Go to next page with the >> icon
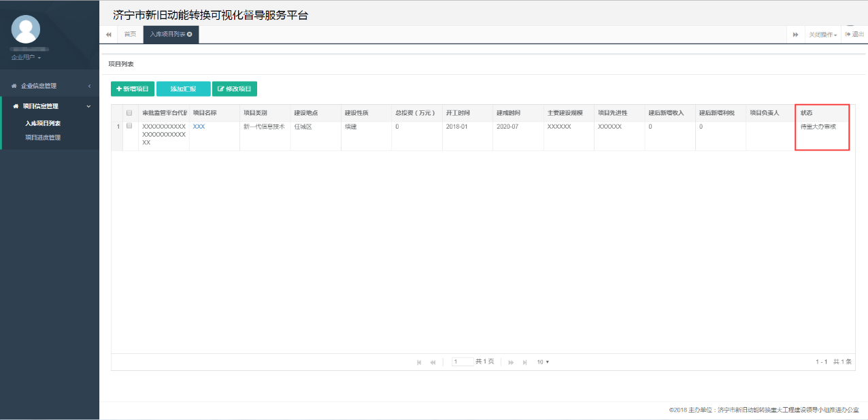The height and width of the screenshot is (420, 868). pyautogui.click(x=511, y=361)
